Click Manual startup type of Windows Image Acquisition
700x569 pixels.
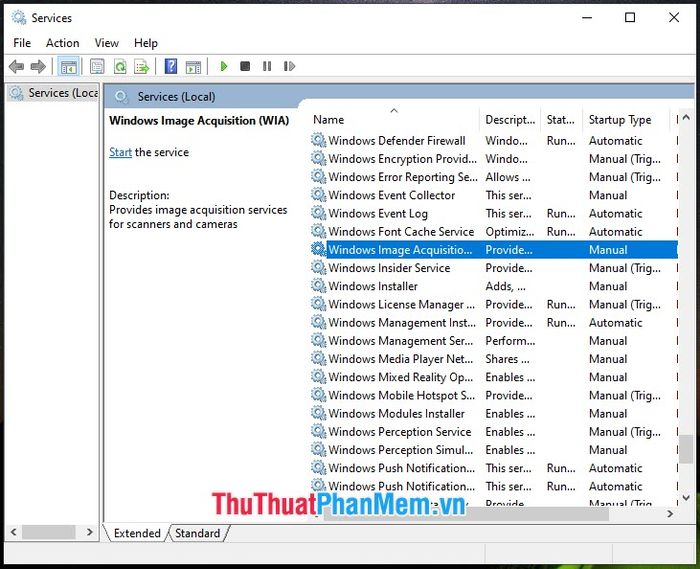tap(608, 250)
